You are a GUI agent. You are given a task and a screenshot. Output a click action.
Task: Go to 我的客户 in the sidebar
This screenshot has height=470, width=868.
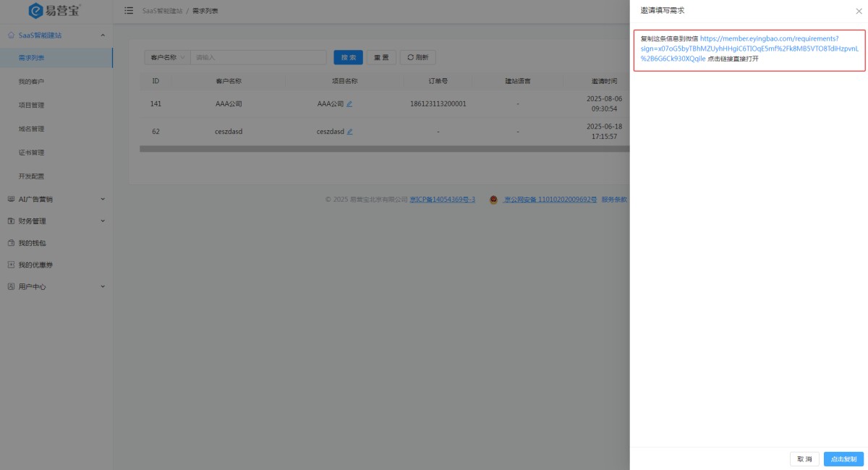coord(31,82)
